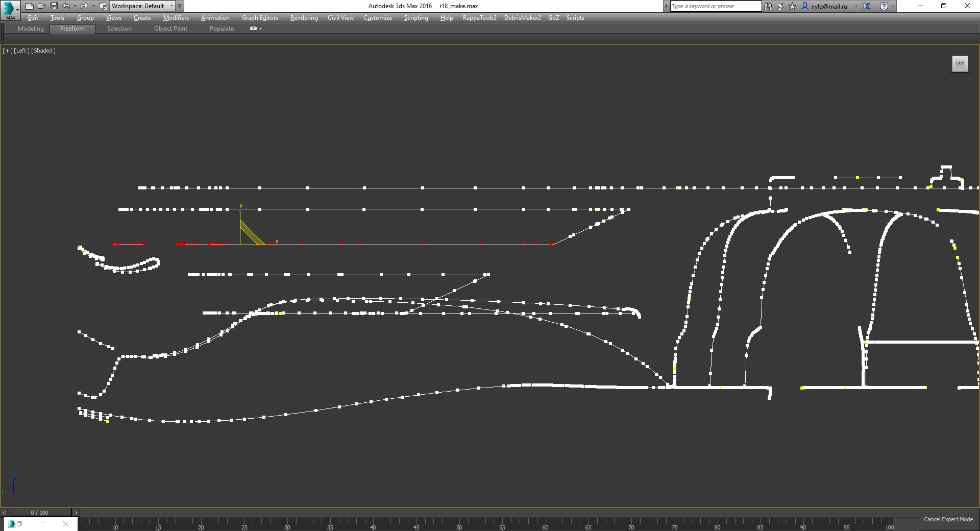Screen dimensions: 980x531
Task: Click Cancel Expert Mode button
Action: [x=948, y=519]
